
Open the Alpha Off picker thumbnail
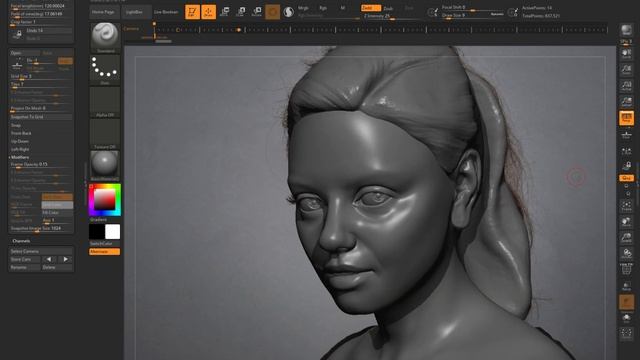105,102
